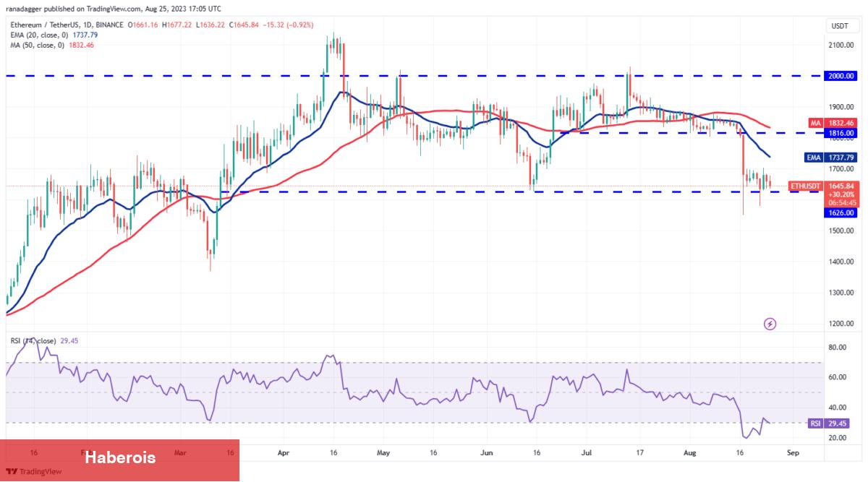Image resolution: width=868 pixels, height=482 pixels.
Task: Click the 60.00 RSI axis label
Action: pos(839,377)
